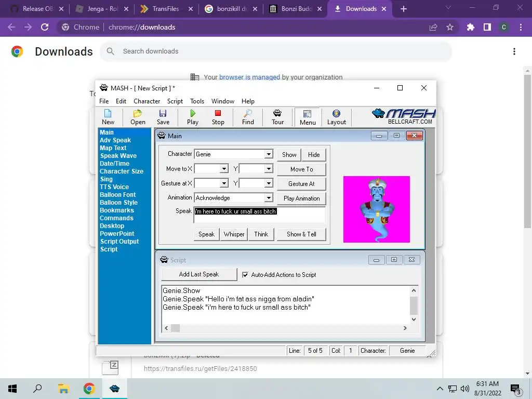532x399 pixels.
Task: Follow the 'browser is managed' link
Action: [x=249, y=77]
